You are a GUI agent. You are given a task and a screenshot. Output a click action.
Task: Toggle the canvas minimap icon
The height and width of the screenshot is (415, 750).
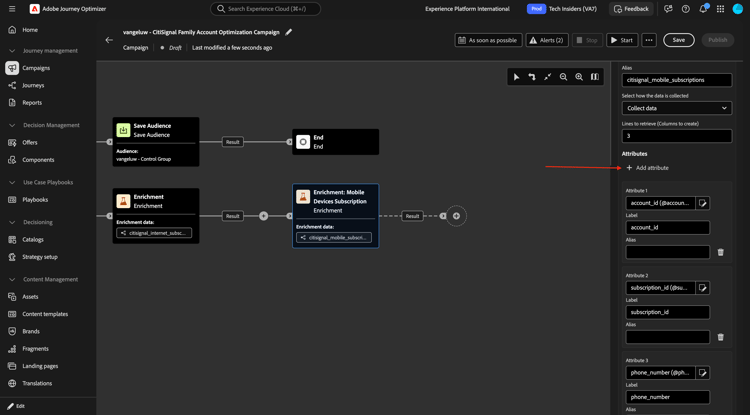595,77
